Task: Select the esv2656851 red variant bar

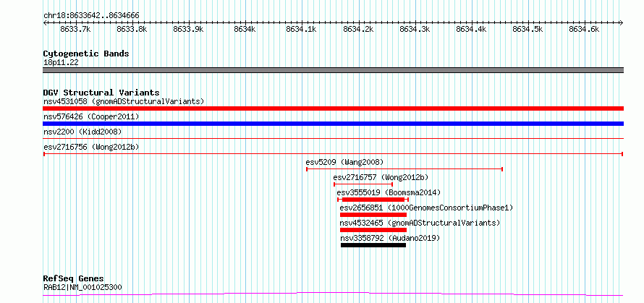Action: tap(373, 215)
